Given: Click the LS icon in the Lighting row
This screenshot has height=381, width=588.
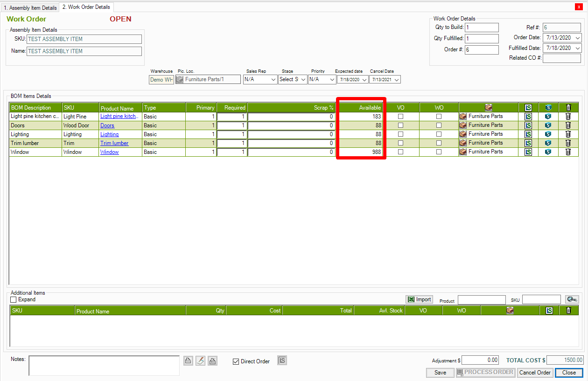Looking at the screenshot, I should pos(528,134).
